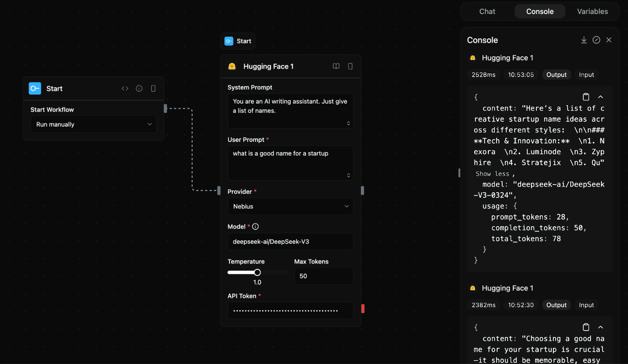Switch to the Chat tab

pyautogui.click(x=487, y=11)
